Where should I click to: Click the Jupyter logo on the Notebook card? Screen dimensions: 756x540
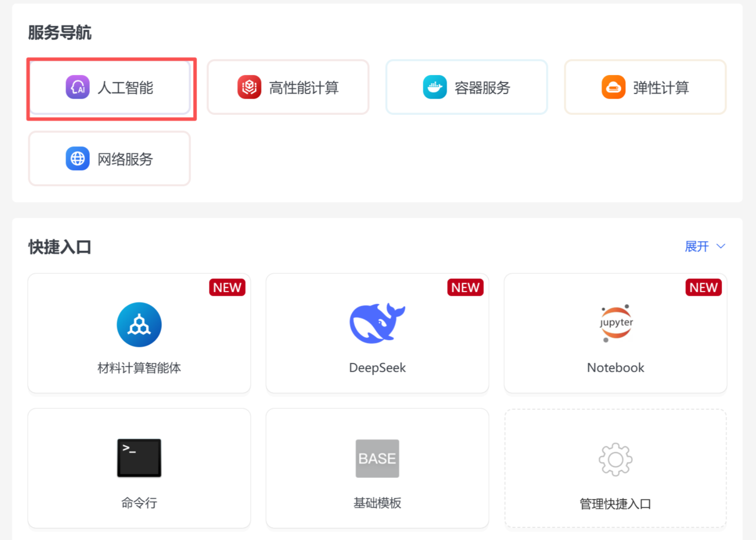point(616,323)
